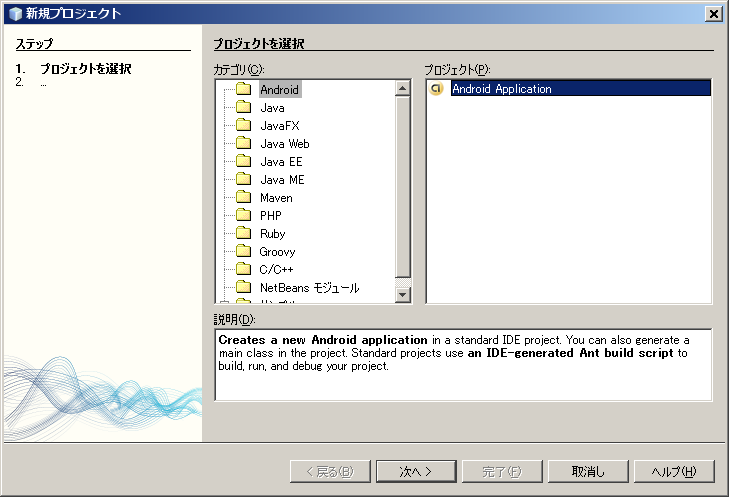Click the C/C++ folder icon
The width and height of the screenshot is (729, 497).
coord(243,269)
